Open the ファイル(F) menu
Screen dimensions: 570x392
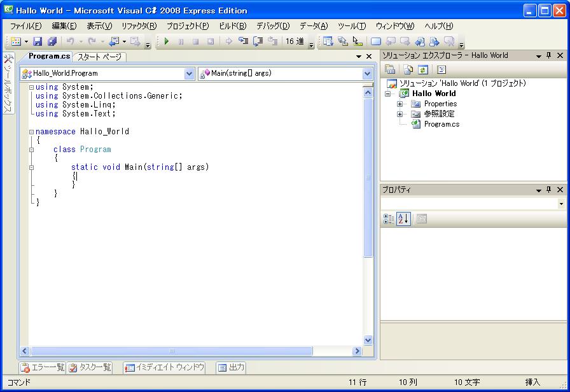(26, 26)
